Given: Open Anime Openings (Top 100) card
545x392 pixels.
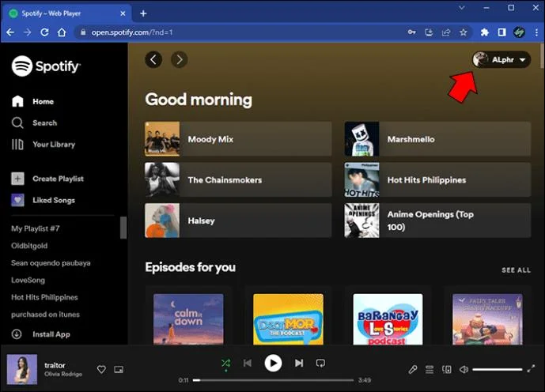Looking at the screenshot, I should [x=437, y=220].
